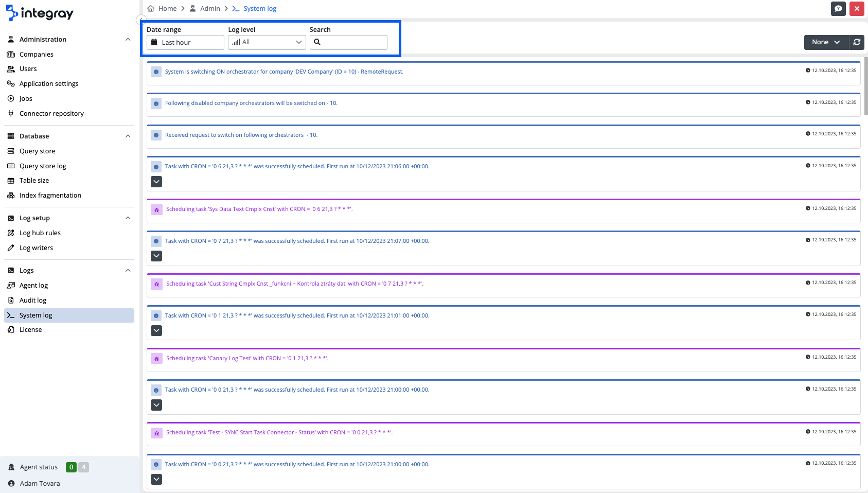Click the integray logo
This screenshot has width=868, height=493.
[40, 13]
